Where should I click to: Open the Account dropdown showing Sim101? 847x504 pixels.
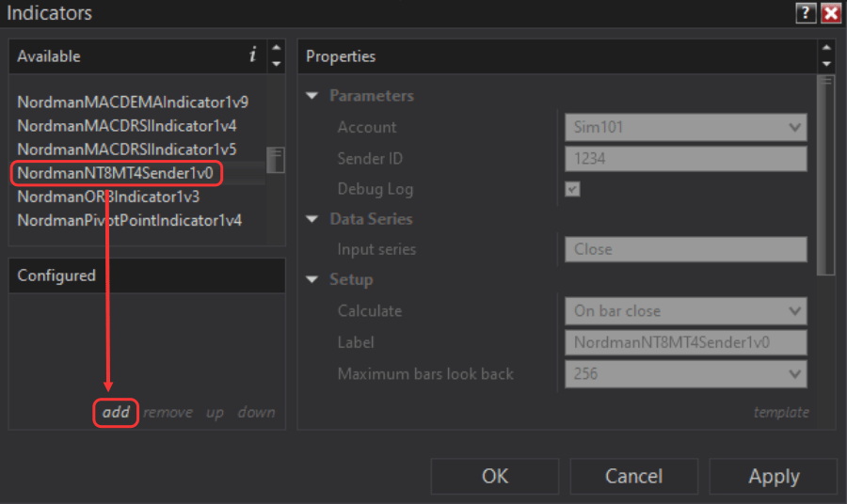click(x=686, y=127)
